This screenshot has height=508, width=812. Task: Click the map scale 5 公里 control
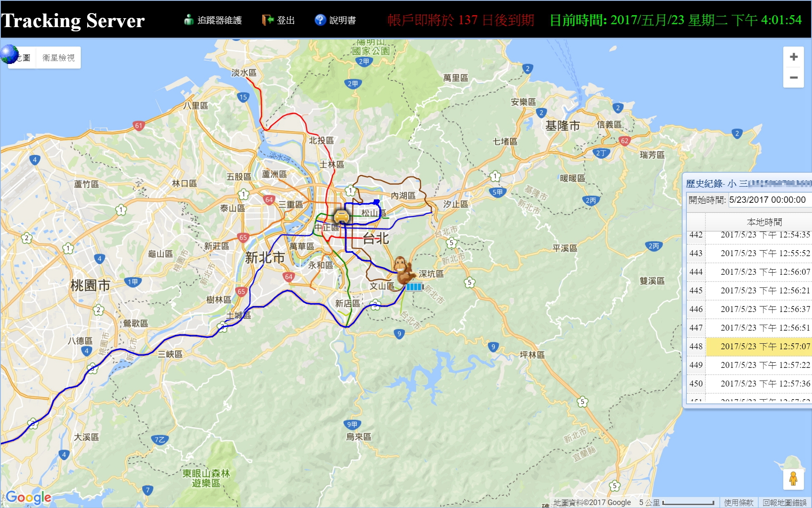(x=677, y=502)
